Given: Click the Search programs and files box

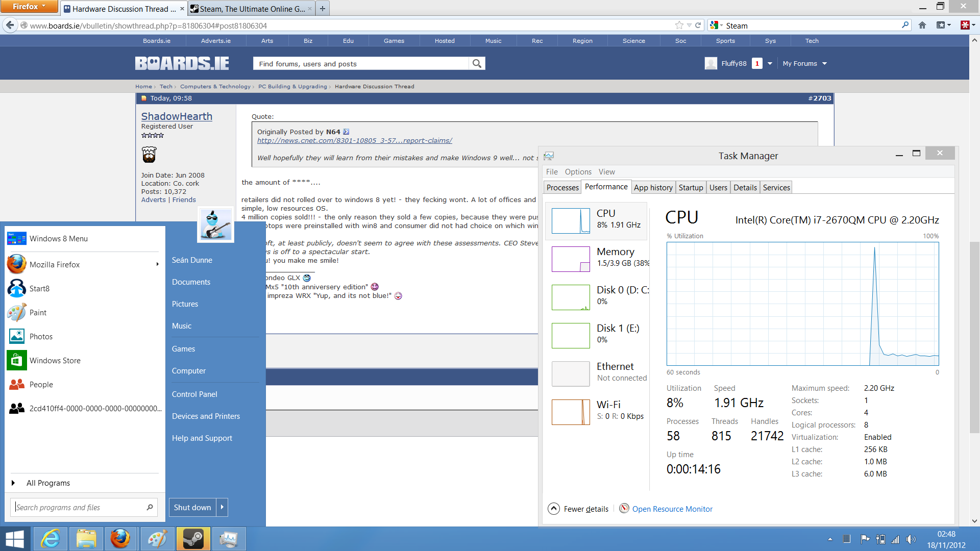Looking at the screenshot, I should pos(84,507).
